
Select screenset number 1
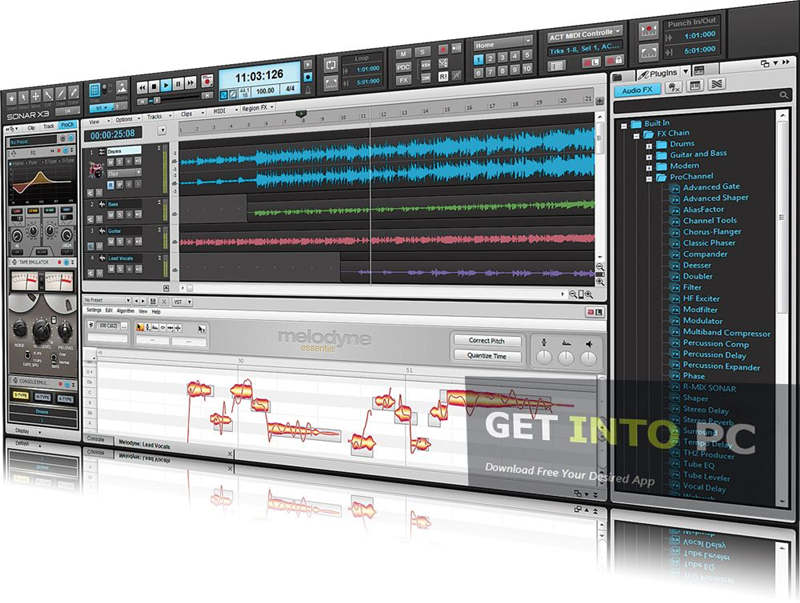(x=479, y=60)
